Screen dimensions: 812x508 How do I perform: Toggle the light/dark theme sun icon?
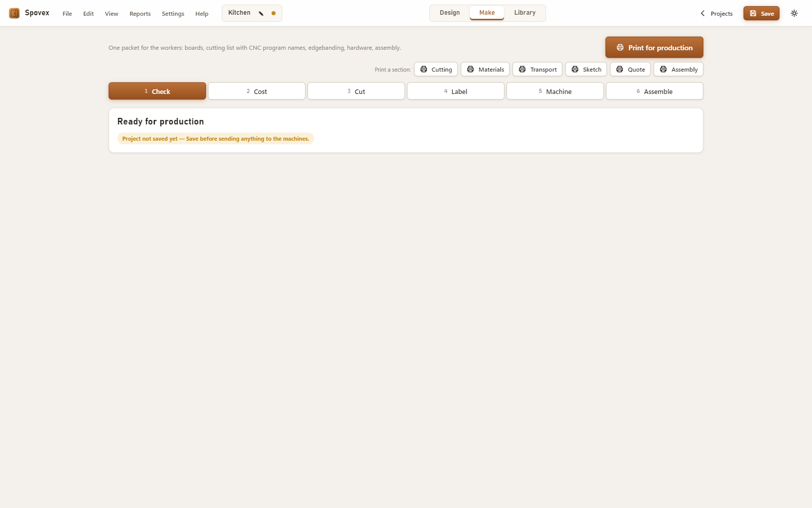tap(794, 13)
